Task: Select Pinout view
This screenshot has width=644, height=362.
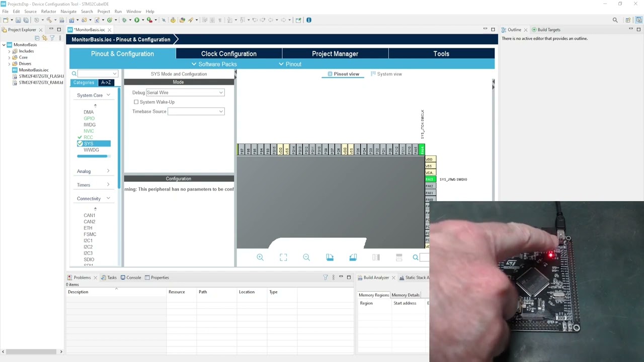Action: pyautogui.click(x=343, y=74)
